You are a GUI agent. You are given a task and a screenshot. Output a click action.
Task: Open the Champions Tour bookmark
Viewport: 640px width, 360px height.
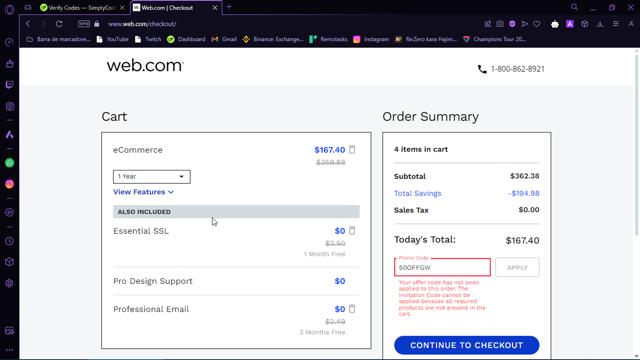(x=494, y=39)
